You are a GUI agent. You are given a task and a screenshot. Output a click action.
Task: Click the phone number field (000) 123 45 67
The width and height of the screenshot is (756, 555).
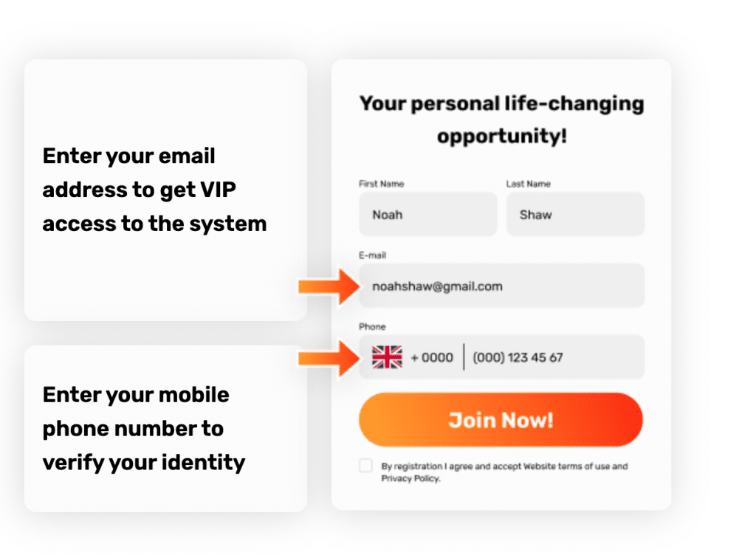[x=518, y=357]
